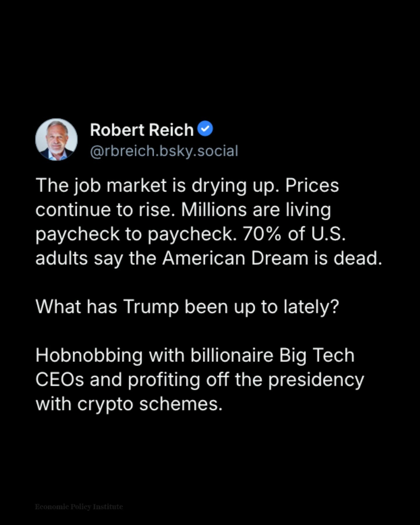Screen dimensions: 420x525
Task: Open the @rbreich.bsky.social handle
Action: tap(164, 151)
